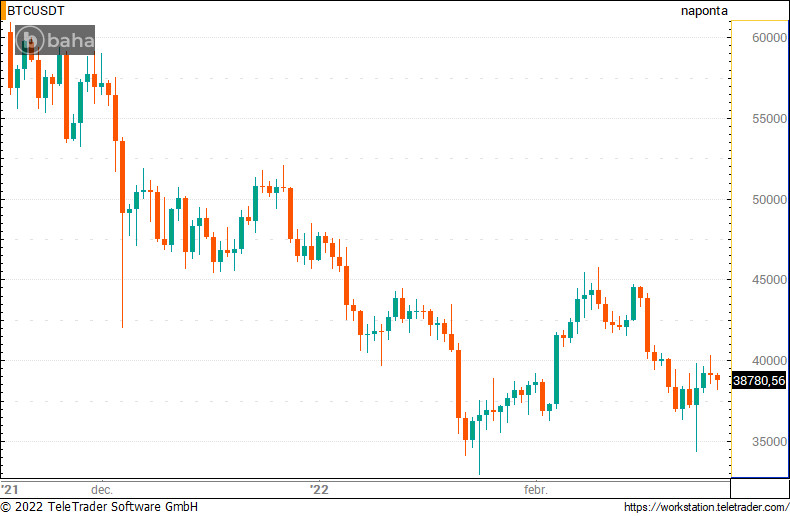Click the 55000 price axis label
Image resolution: width=790 pixels, height=516 pixels.
click(769, 118)
